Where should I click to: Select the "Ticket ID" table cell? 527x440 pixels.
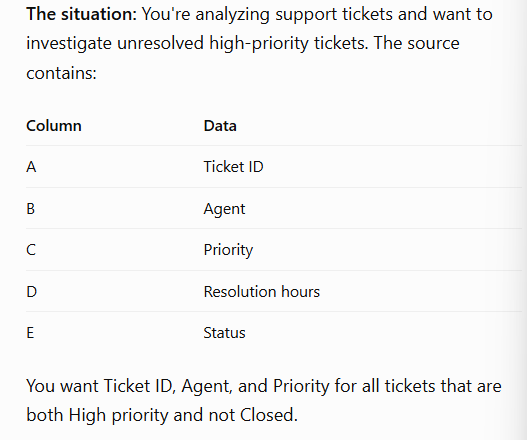tap(234, 167)
